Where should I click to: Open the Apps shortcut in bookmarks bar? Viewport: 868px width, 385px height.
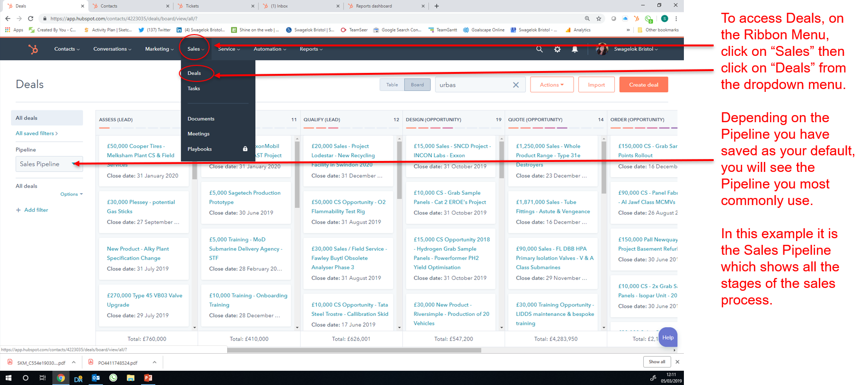tap(14, 30)
